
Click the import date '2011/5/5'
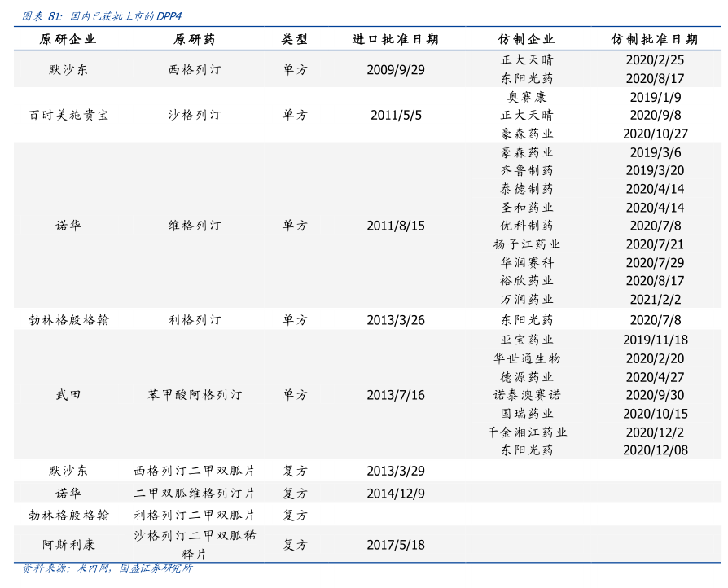coord(396,115)
